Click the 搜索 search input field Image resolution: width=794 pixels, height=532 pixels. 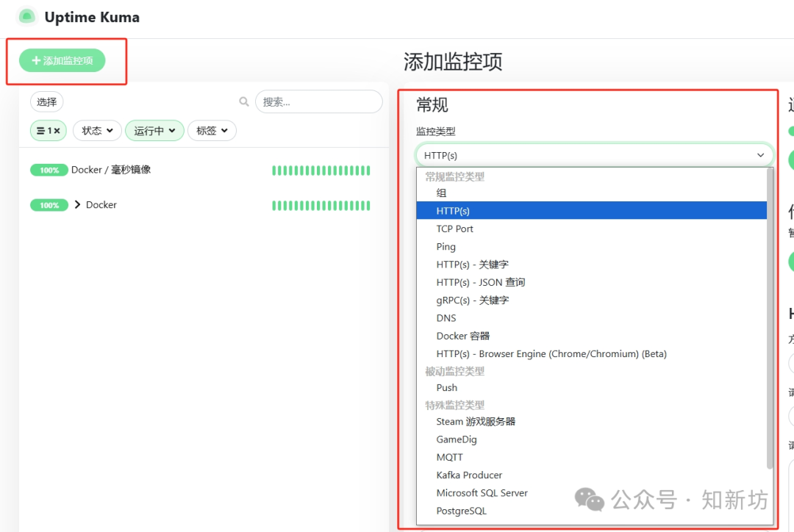[319, 101]
